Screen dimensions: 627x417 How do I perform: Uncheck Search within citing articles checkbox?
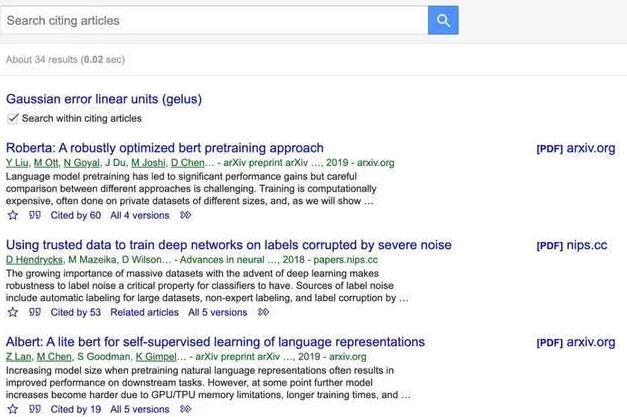click(13, 118)
